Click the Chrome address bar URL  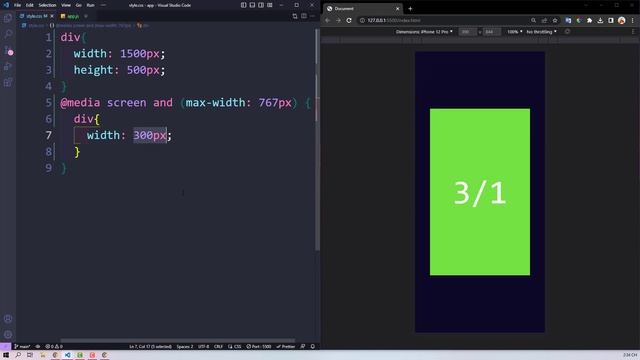(x=393, y=20)
